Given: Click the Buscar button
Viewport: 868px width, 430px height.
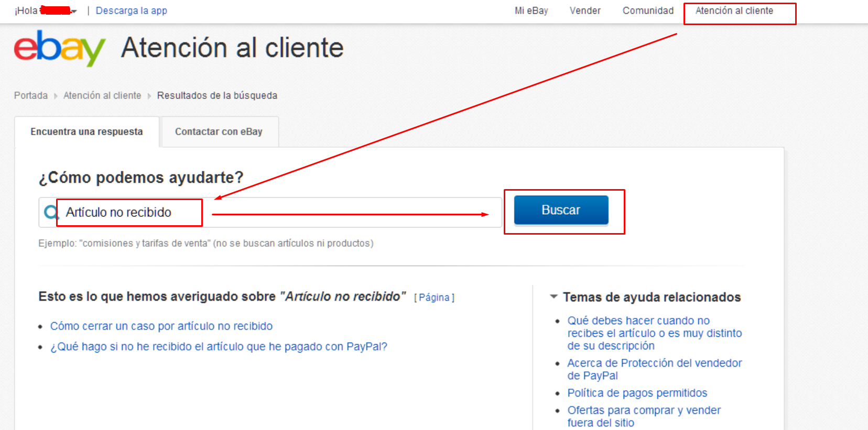Looking at the screenshot, I should (x=561, y=210).
